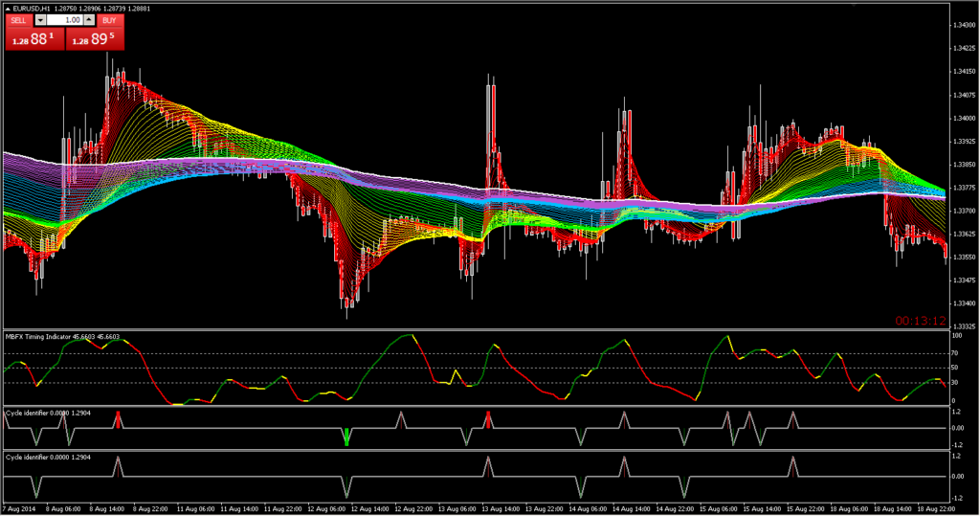Click the bright green cycle spike marker
The image size is (980, 516).
point(346,437)
